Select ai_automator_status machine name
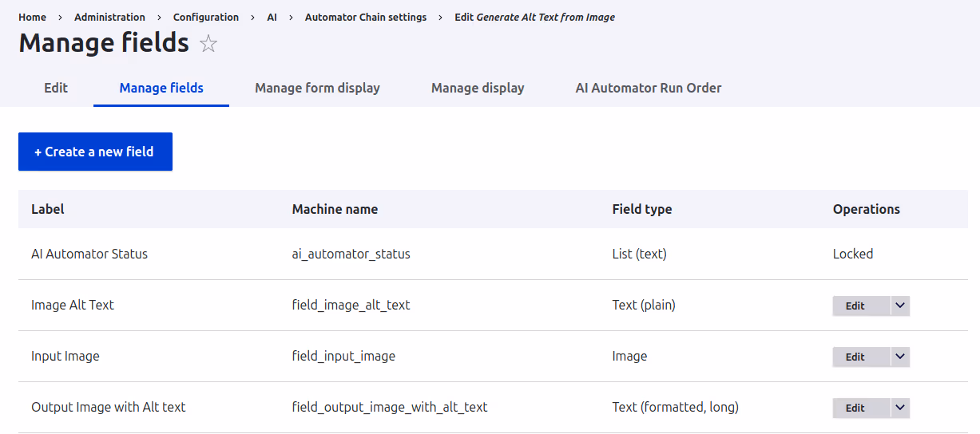 pyautogui.click(x=351, y=254)
